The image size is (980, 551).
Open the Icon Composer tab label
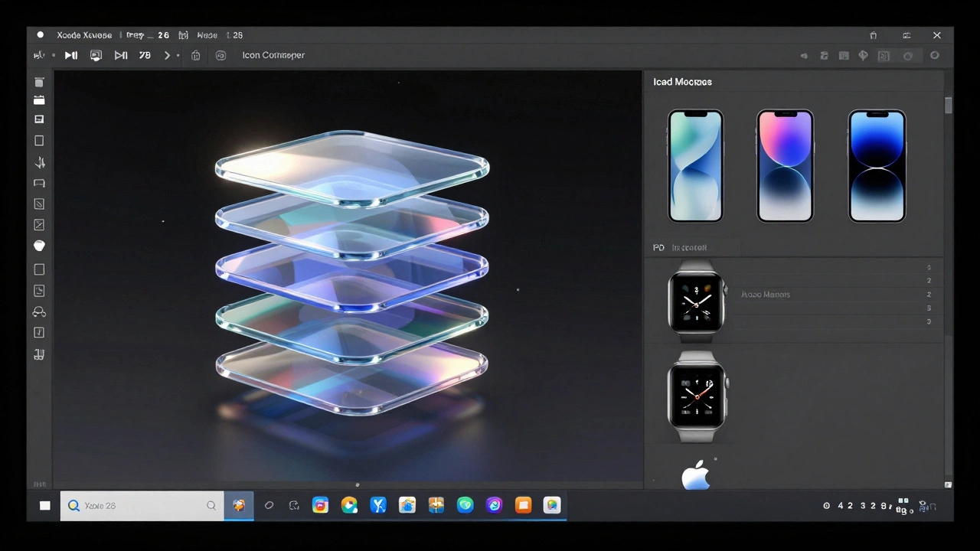(x=273, y=55)
